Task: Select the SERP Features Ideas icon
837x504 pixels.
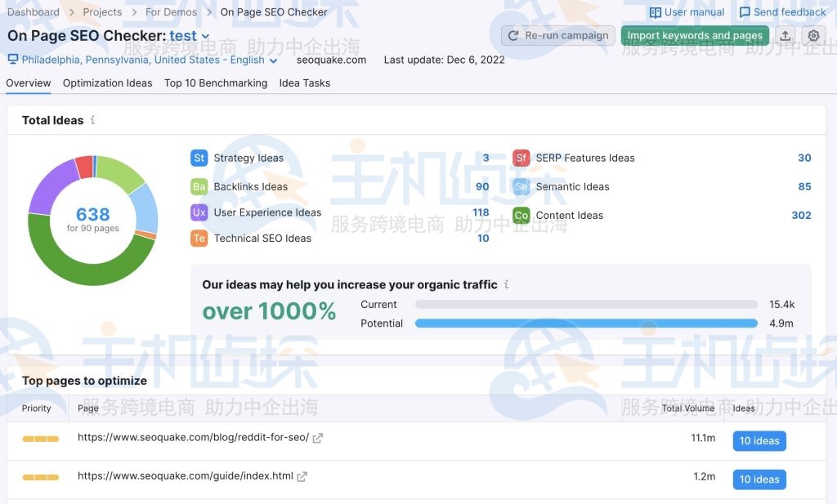Action: pyautogui.click(x=522, y=158)
